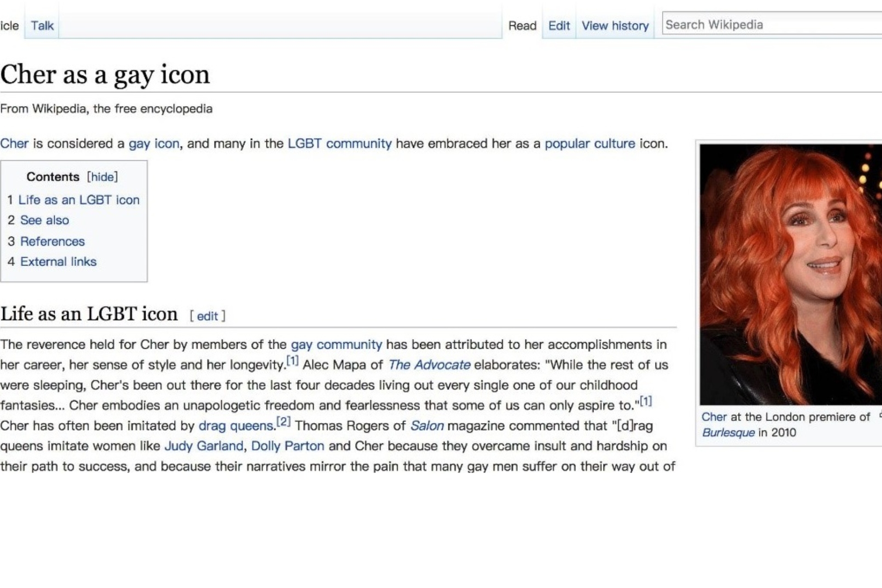
Task: Open citation [2] after drag queens
Action: point(283,421)
